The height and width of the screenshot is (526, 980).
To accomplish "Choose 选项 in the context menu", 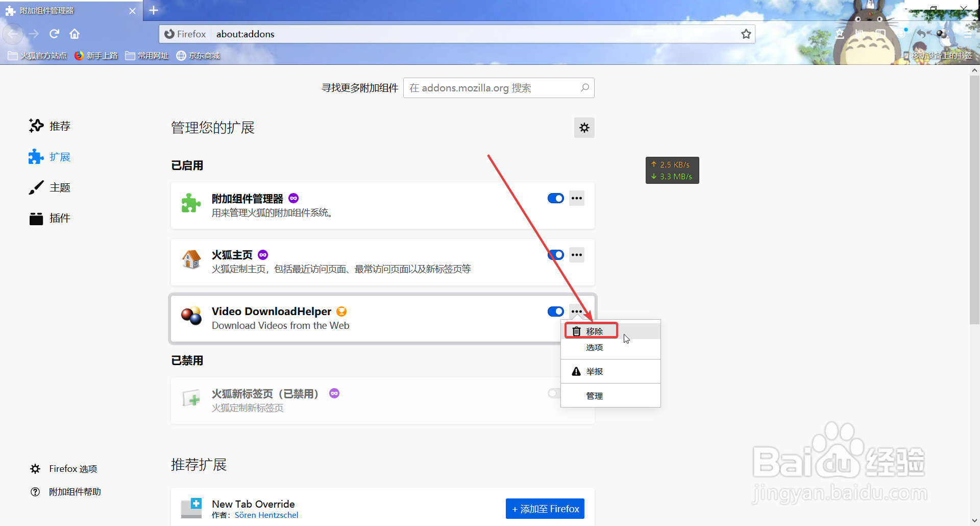I will point(610,348).
